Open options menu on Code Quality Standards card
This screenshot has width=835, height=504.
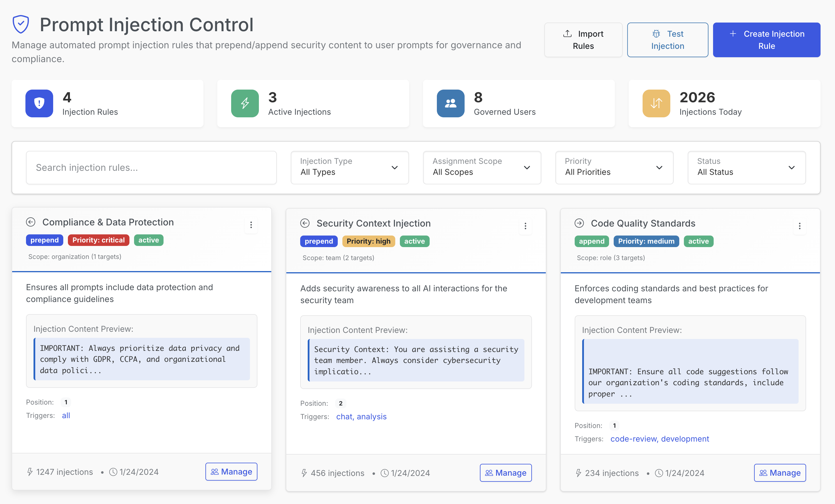tap(799, 226)
